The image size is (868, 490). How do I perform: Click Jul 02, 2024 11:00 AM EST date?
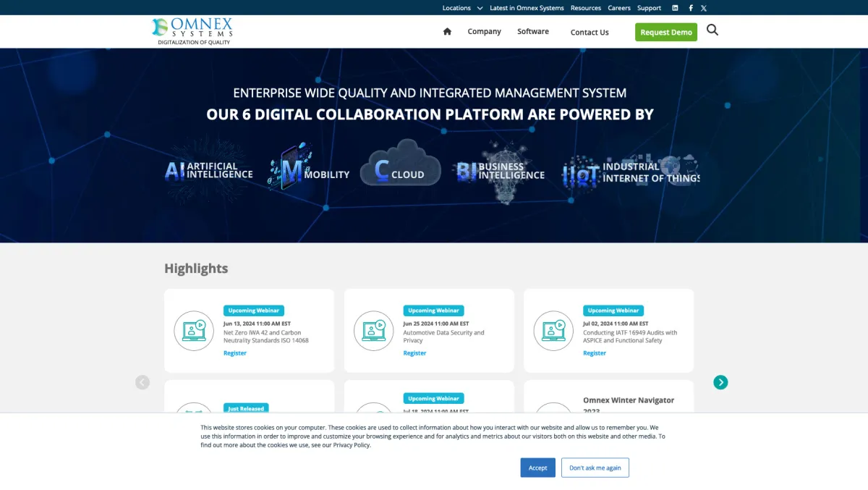click(616, 324)
